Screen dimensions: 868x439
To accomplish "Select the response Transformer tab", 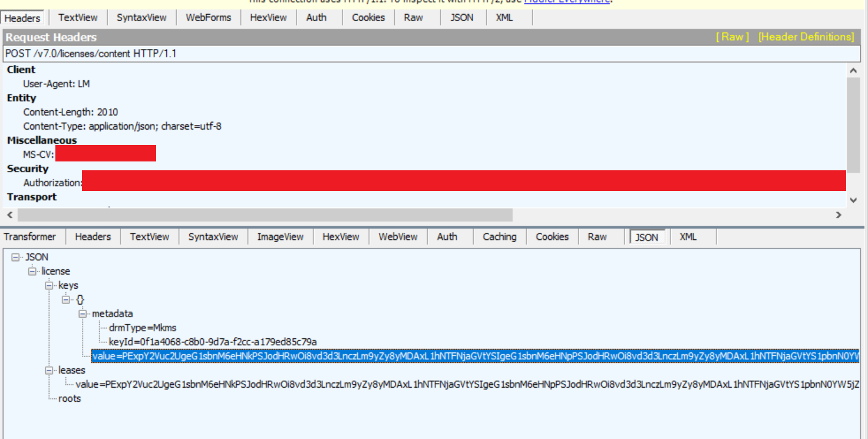I will 30,237.
